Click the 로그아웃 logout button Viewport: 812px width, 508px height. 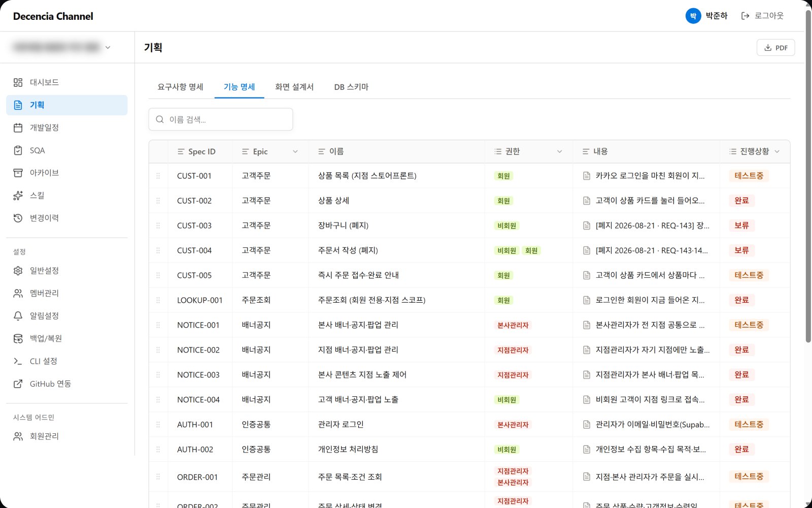(x=763, y=16)
